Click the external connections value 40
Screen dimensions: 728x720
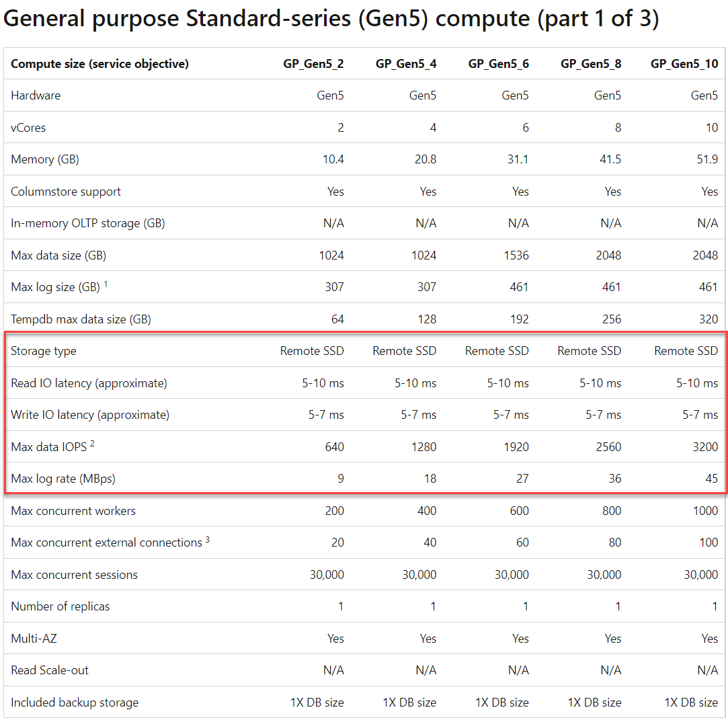coord(430,543)
